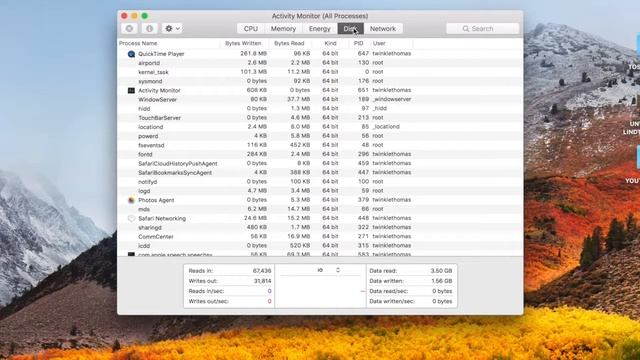Click the Reads in/sec label
The image size is (640, 360).
pos(207,291)
